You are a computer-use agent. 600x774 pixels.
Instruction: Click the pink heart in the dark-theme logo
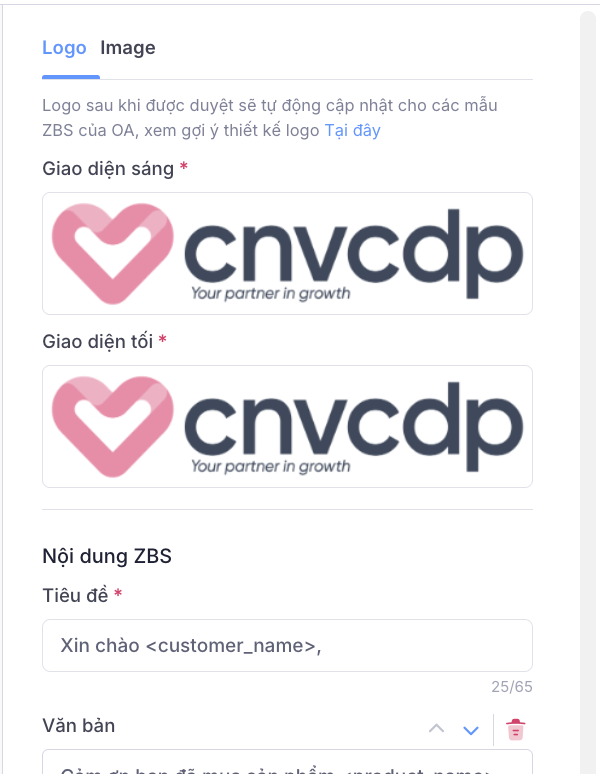[113, 426]
